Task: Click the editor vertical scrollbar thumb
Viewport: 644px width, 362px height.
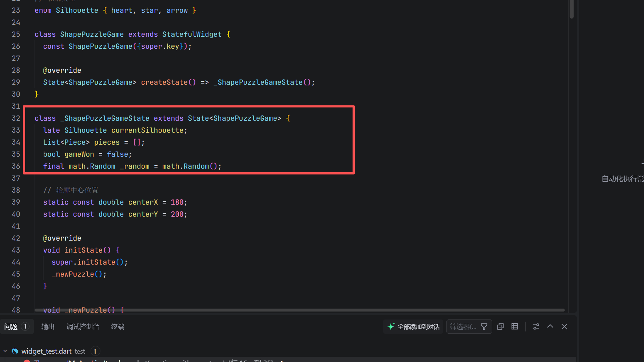Action: [572, 9]
